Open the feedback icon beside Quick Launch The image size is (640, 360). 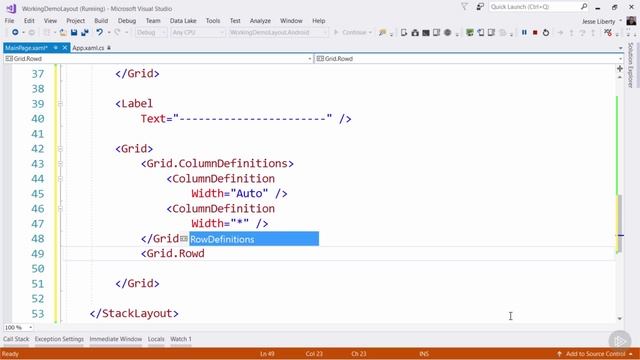pos(480,7)
